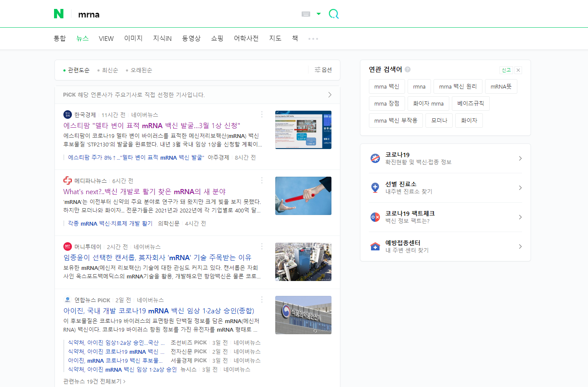Open the 옵션 filter settings
The image size is (588, 387).
(323, 70)
